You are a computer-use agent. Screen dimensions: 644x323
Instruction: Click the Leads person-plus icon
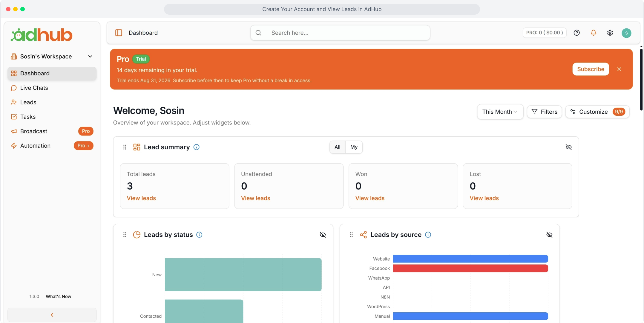click(14, 102)
